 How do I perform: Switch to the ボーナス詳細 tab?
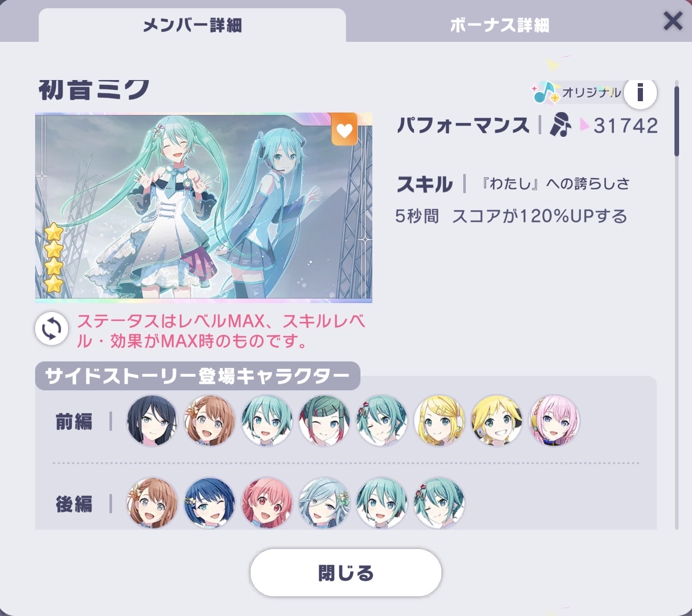[499, 25]
